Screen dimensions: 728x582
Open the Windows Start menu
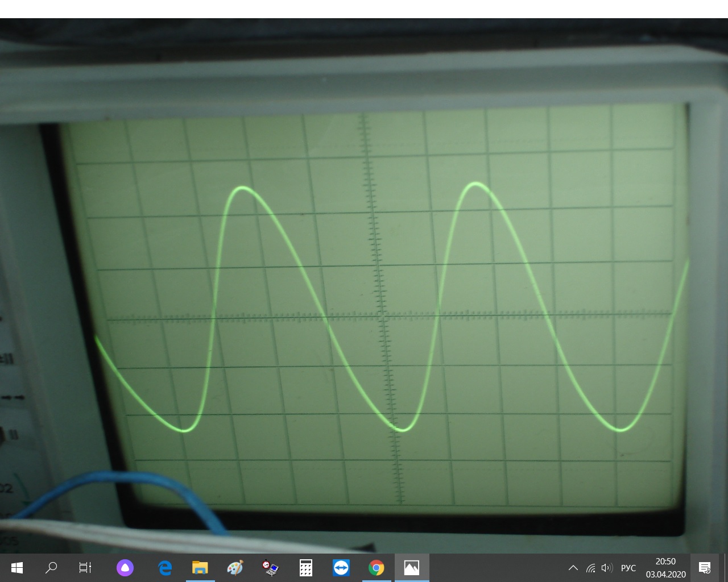point(16,567)
